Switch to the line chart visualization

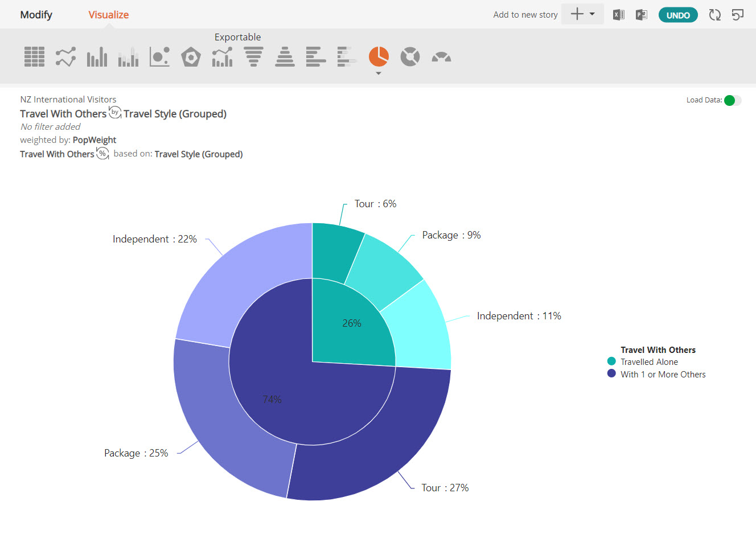click(65, 57)
